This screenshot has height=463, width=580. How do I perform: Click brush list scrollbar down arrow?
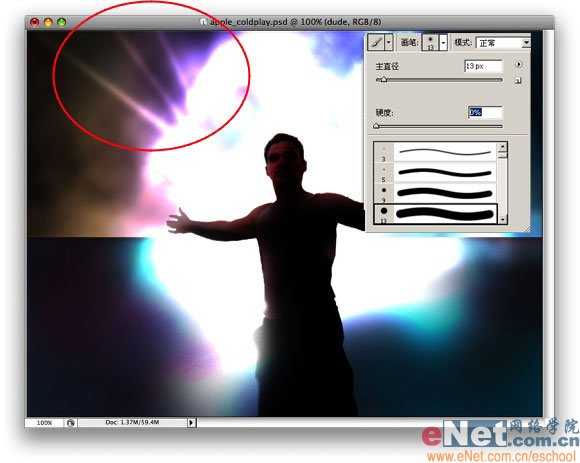pos(502,220)
